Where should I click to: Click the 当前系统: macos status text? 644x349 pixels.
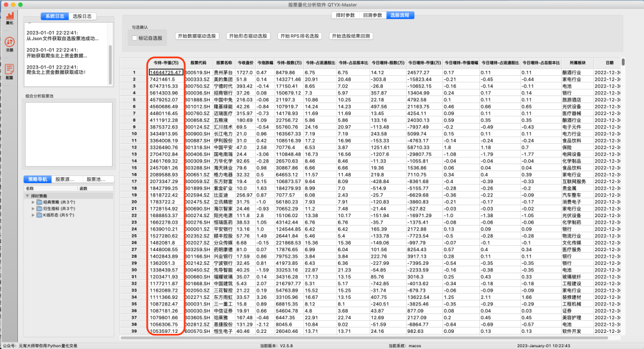tap(404, 345)
